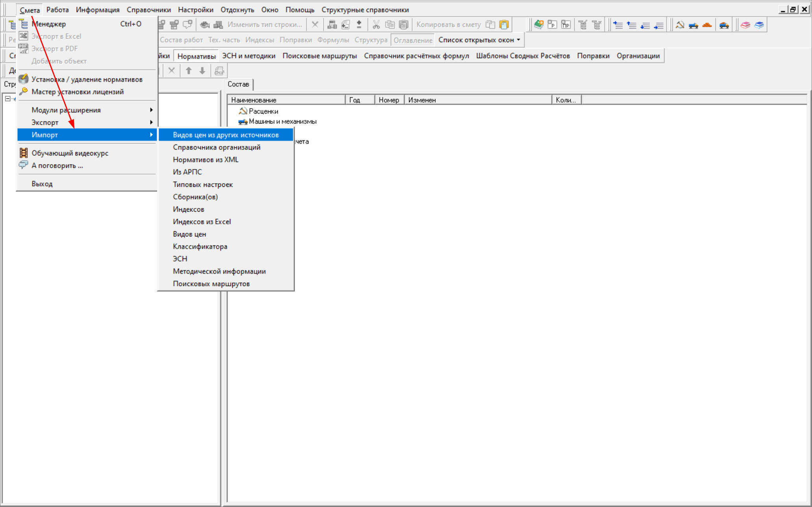The width and height of the screenshot is (812, 507).
Task: Click the loaded dump truck icon in the toolbar
Action: 724,25
